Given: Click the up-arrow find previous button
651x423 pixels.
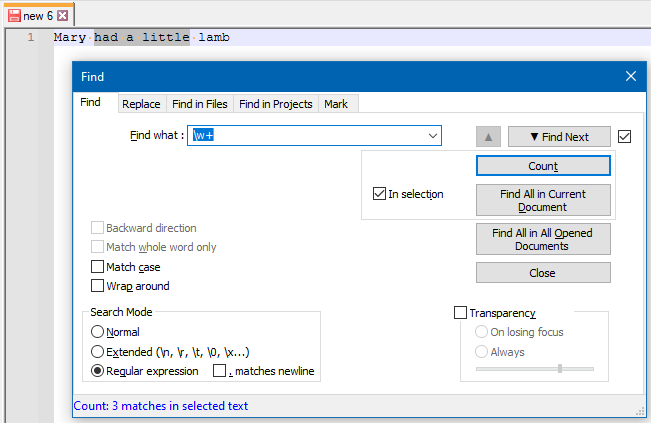Looking at the screenshot, I should coord(488,137).
